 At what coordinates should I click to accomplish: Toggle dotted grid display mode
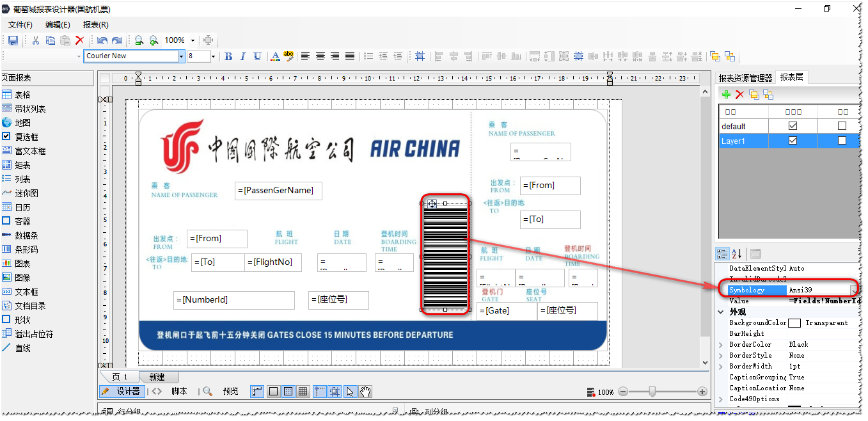(288, 392)
